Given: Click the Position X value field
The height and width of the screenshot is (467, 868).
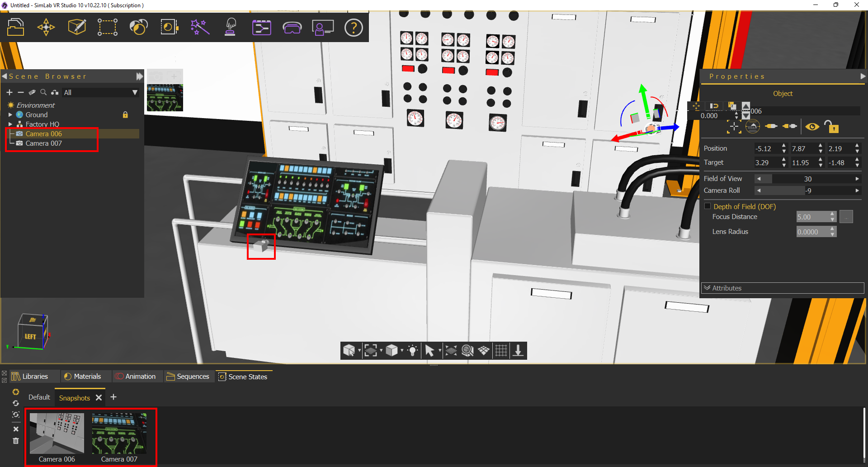Looking at the screenshot, I should pyautogui.click(x=767, y=148).
